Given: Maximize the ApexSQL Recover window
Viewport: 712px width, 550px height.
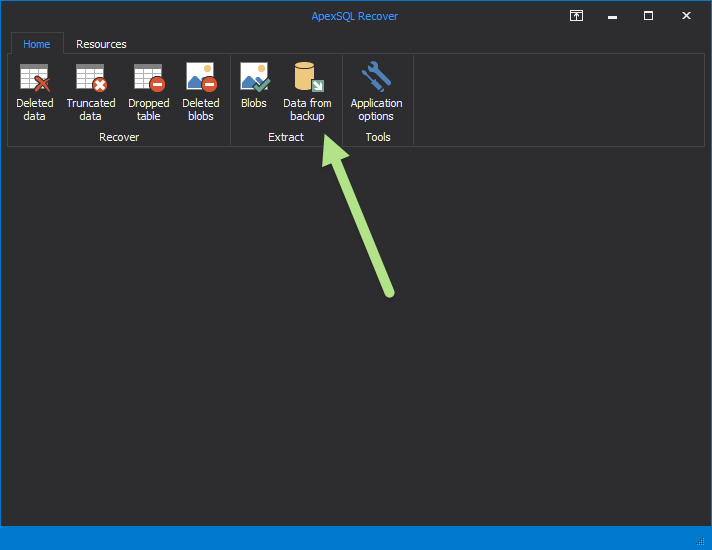Looking at the screenshot, I should [x=648, y=16].
